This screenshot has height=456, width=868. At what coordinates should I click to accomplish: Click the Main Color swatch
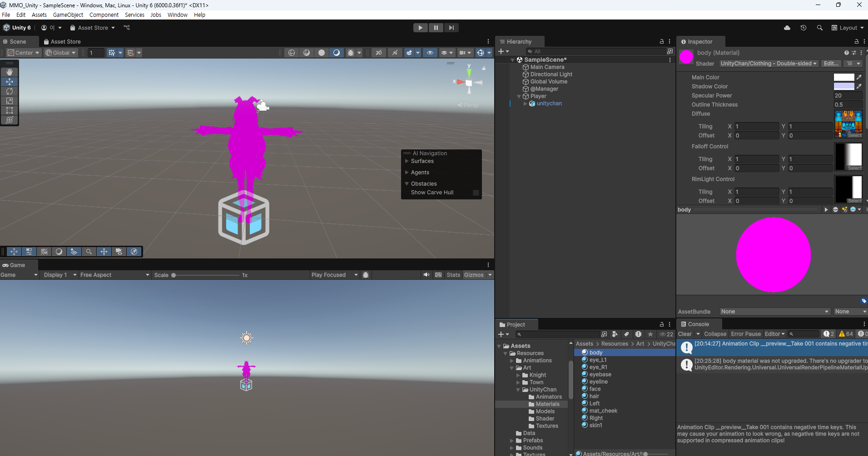pos(844,77)
